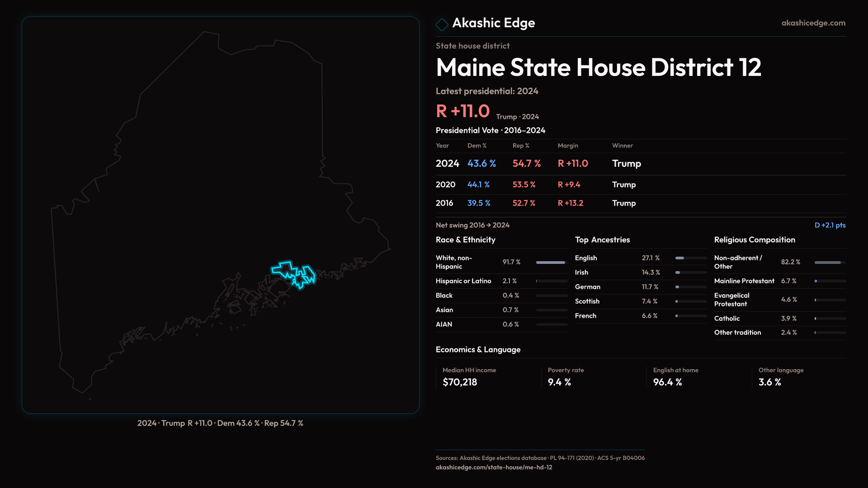The height and width of the screenshot is (488, 868).
Task: Click the Akashic Edge diamond logo icon
Action: tap(442, 24)
